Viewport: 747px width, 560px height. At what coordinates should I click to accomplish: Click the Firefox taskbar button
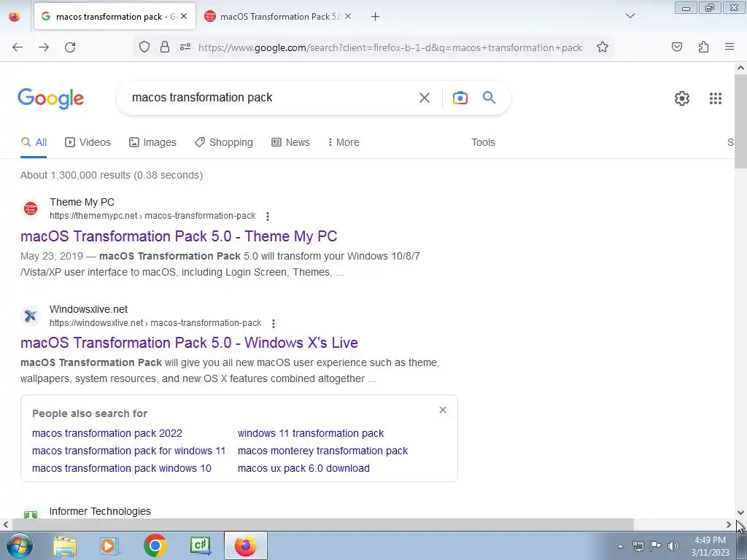point(246,546)
